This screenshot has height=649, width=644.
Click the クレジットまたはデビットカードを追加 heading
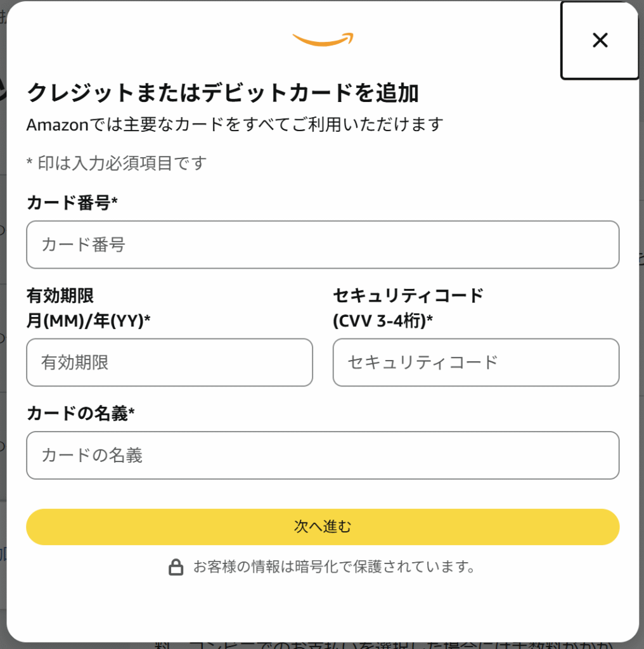[x=222, y=93]
